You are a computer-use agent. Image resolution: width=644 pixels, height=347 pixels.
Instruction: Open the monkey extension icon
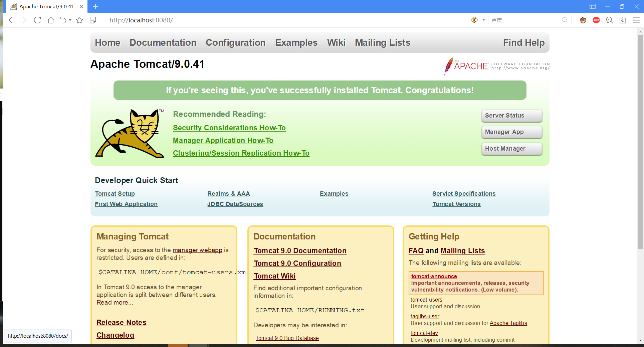click(x=583, y=20)
